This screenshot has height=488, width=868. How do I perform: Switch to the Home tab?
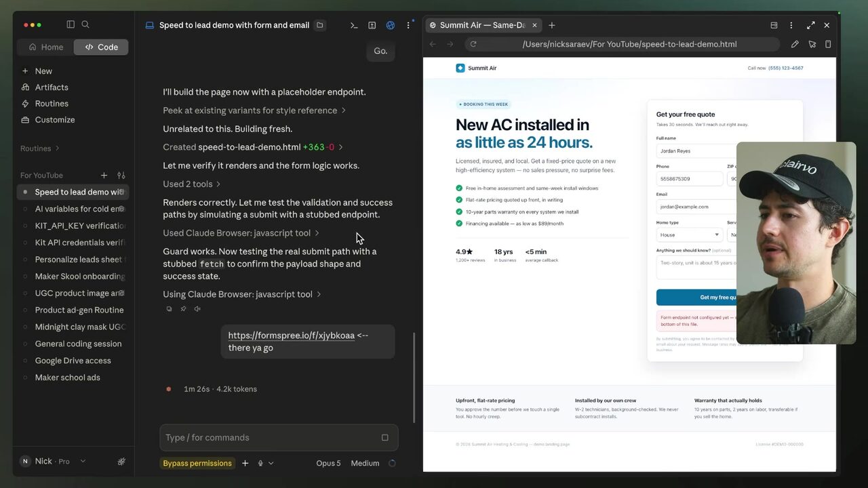coord(45,47)
